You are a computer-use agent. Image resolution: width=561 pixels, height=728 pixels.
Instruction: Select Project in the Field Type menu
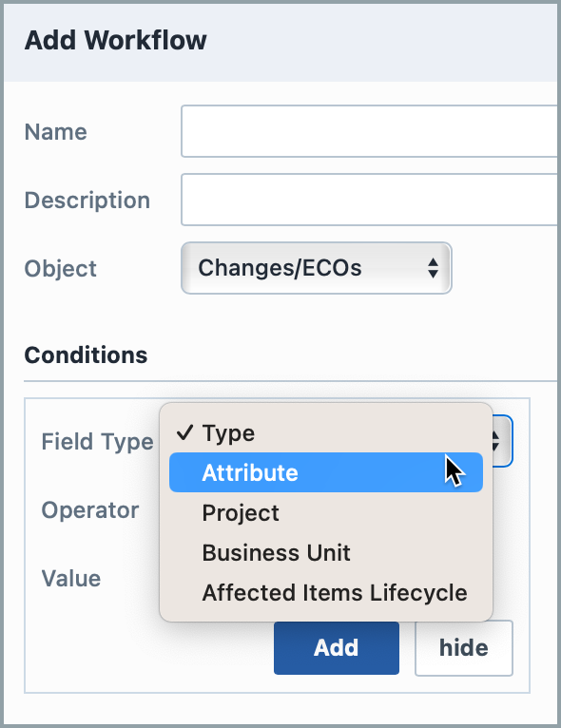pos(326,512)
